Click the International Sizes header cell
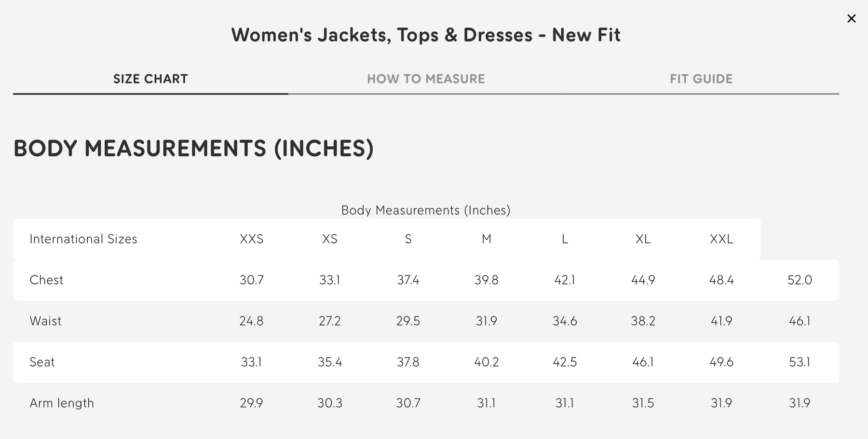 click(x=83, y=239)
